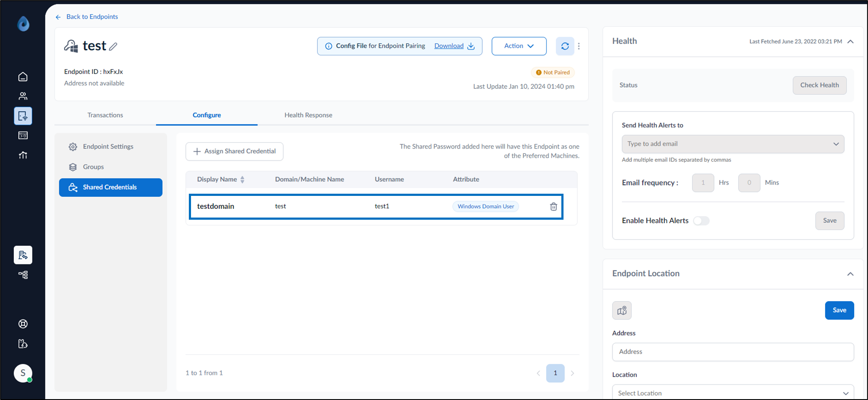Go Back to Endpoints
This screenshot has width=868, height=400.
coord(87,16)
